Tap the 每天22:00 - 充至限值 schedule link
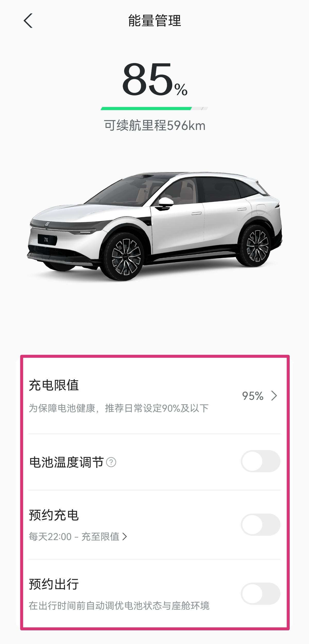Image resolution: width=309 pixels, height=644 pixels. [78, 536]
